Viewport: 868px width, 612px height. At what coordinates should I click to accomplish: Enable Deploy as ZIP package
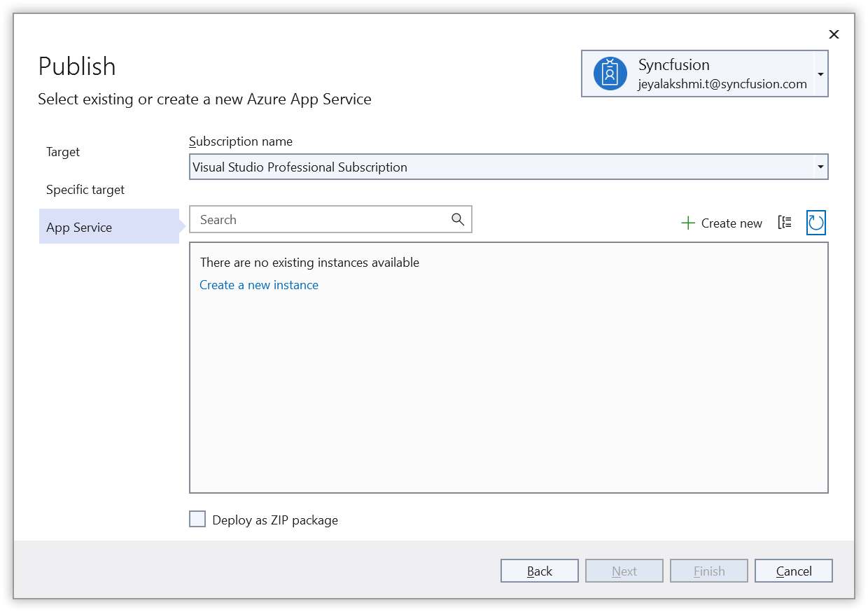tap(197, 519)
